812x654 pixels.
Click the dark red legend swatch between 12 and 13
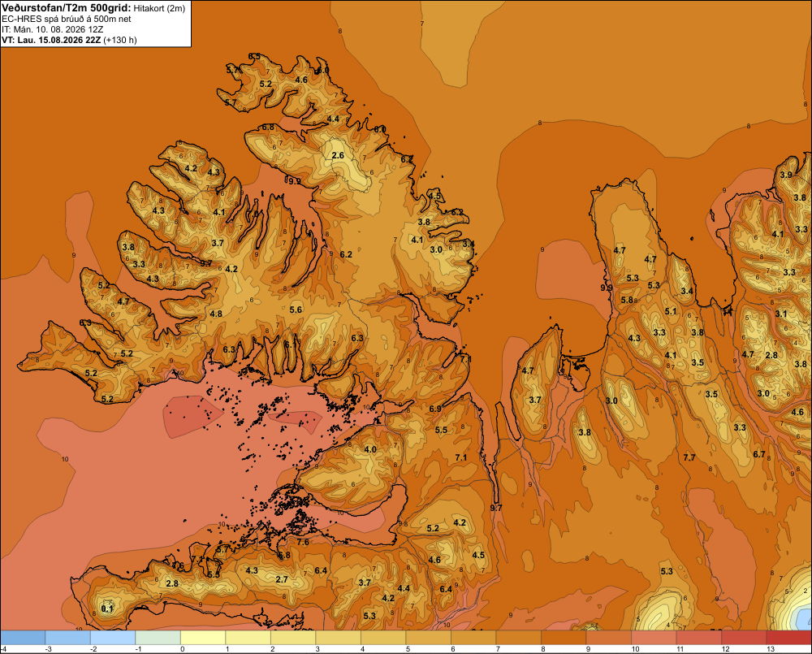pyautogui.click(x=744, y=637)
